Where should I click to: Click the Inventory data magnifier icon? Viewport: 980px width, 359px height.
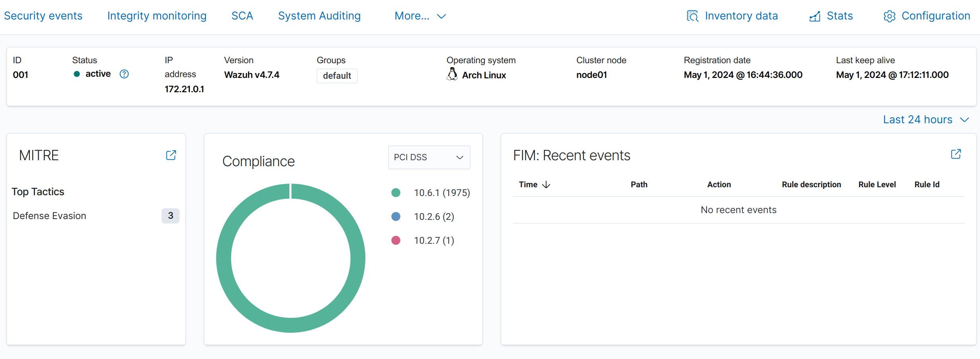click(692, 16)
